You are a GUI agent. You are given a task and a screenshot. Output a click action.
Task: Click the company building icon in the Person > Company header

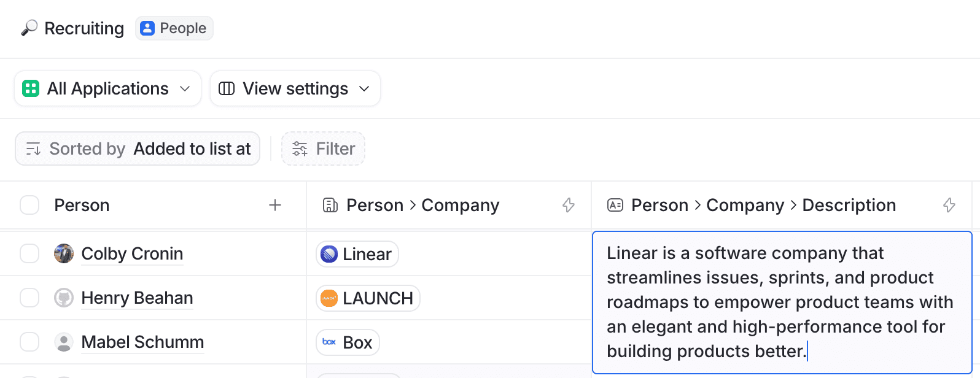click(x=330, y=205)
